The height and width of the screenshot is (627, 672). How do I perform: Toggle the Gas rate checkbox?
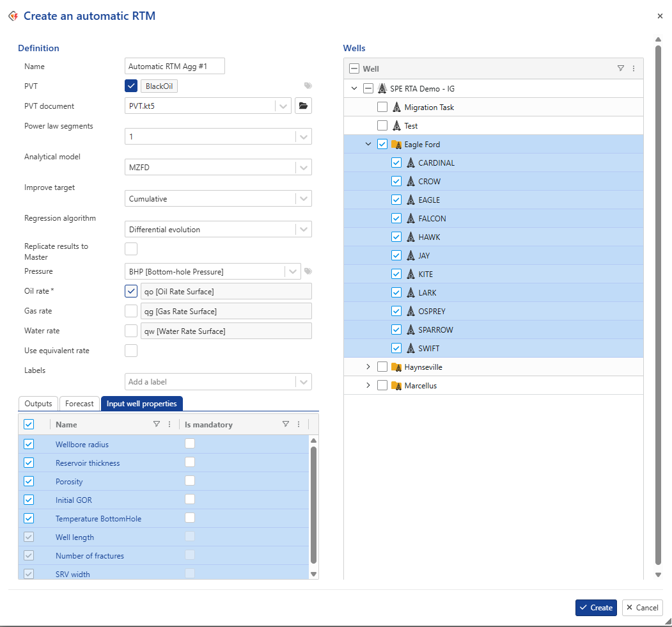pos(131,311)
